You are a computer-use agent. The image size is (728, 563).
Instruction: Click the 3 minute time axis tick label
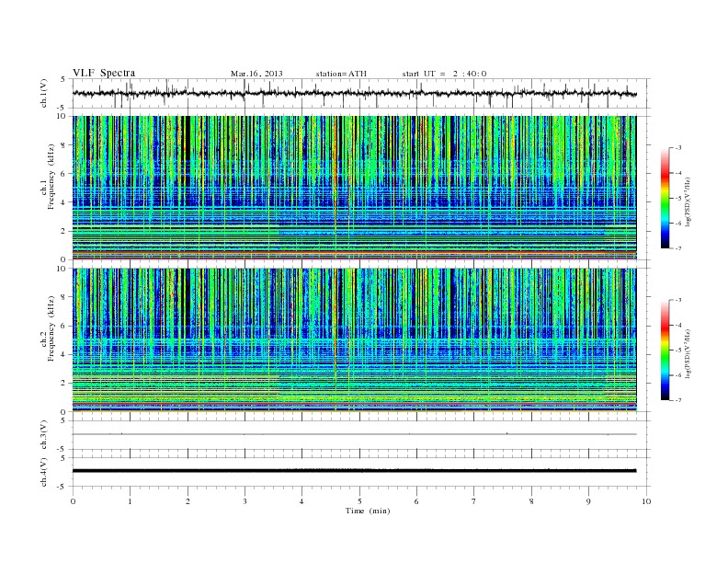(x=245, y=501)
